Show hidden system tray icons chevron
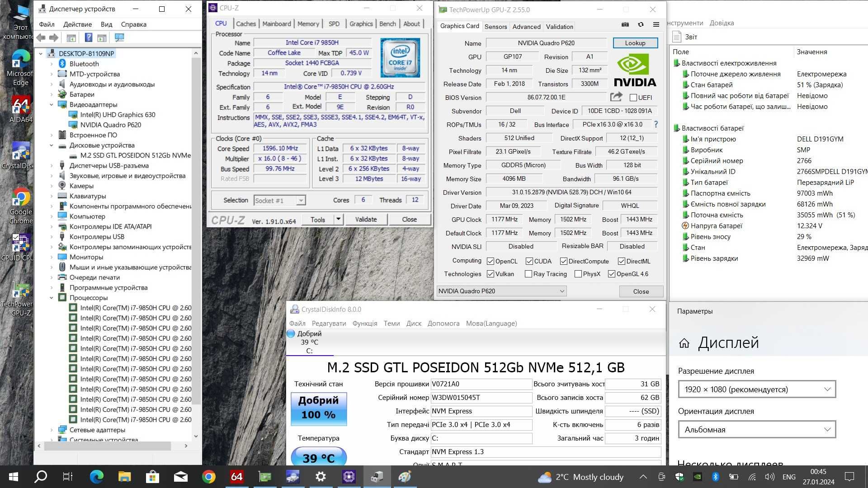This screenshot has width=868, height=488. pos(643,477)
